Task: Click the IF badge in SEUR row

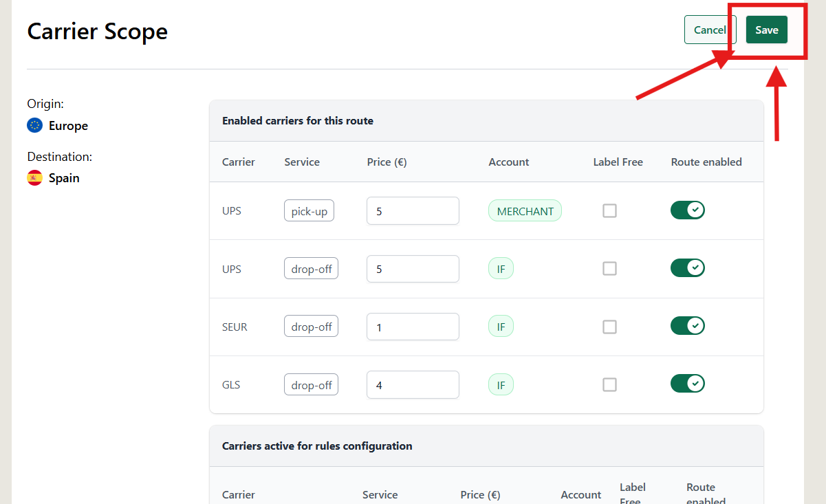Action: click(501, 327)
